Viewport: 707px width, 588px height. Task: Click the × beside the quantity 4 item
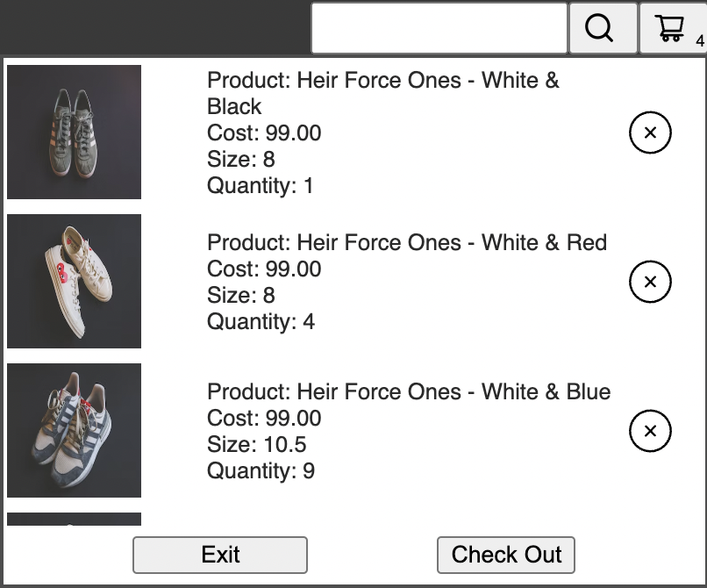649,281
